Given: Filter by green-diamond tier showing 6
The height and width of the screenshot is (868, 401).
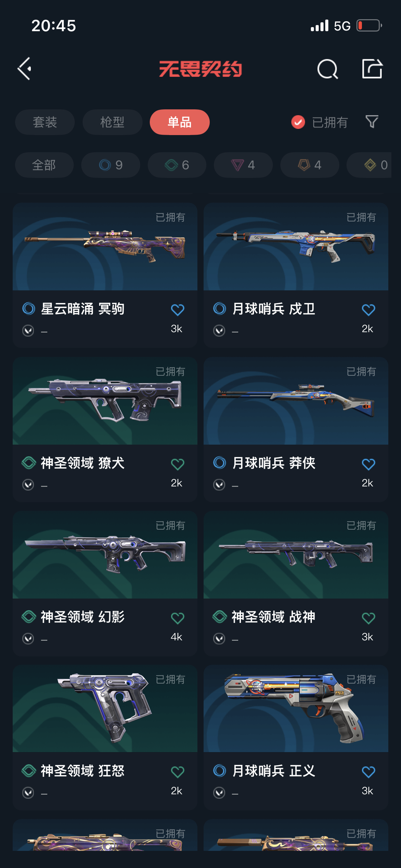Looking at the screenshot, I should (x=177, y=165).
